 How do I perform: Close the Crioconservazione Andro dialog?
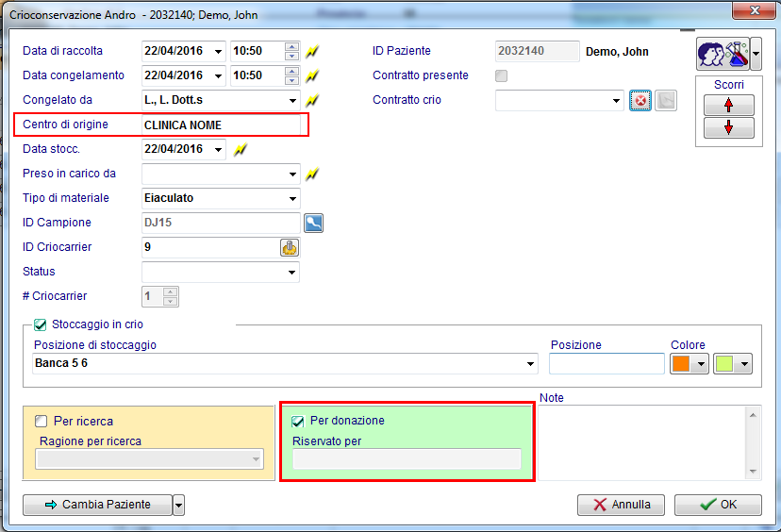point(754,10)
